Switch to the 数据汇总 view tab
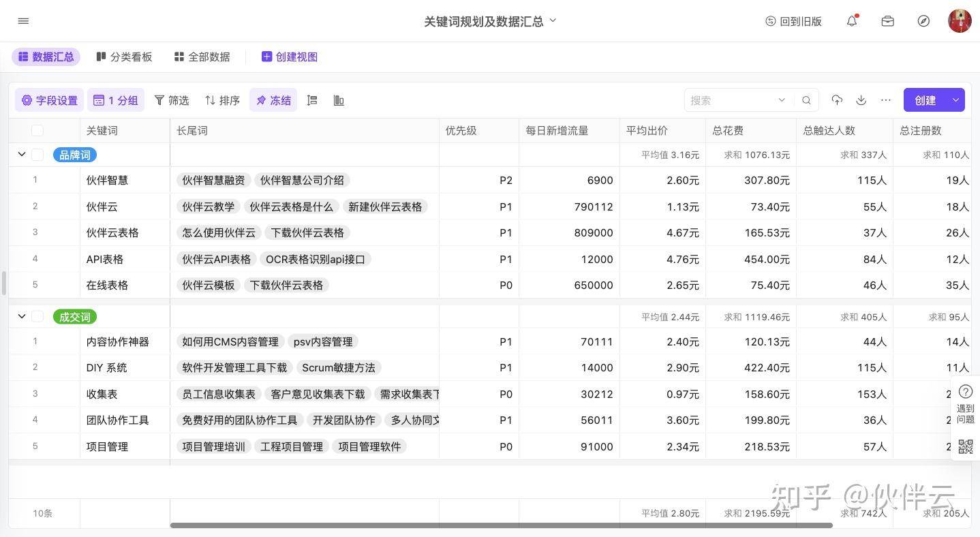This screenshot has height=537, width=980. click(46, 57)
